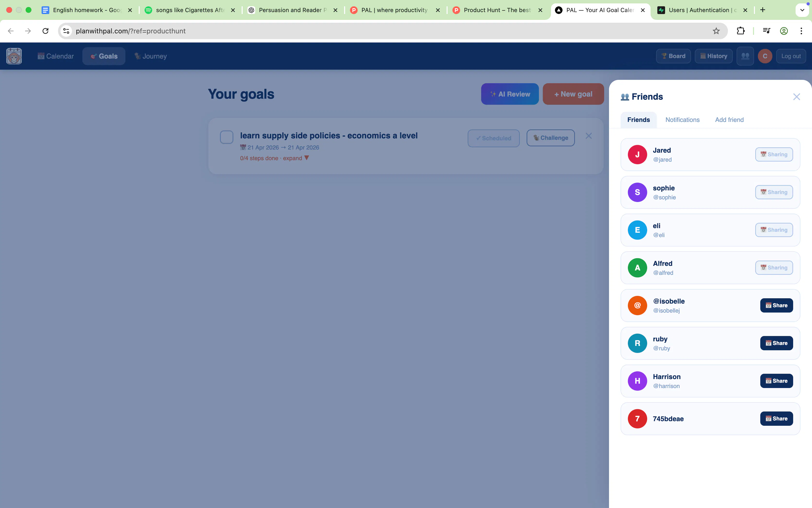Open the tab search dropdown

click(x=802, y=10)
